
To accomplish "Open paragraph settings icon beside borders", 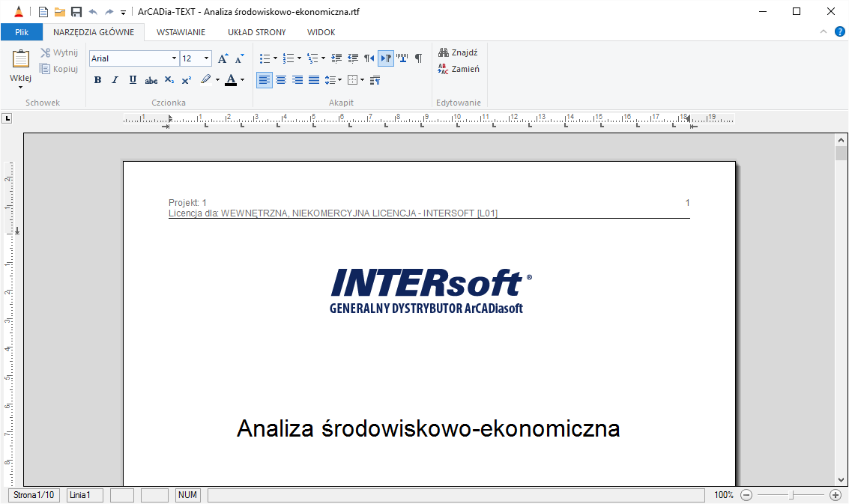I will 375,80.
